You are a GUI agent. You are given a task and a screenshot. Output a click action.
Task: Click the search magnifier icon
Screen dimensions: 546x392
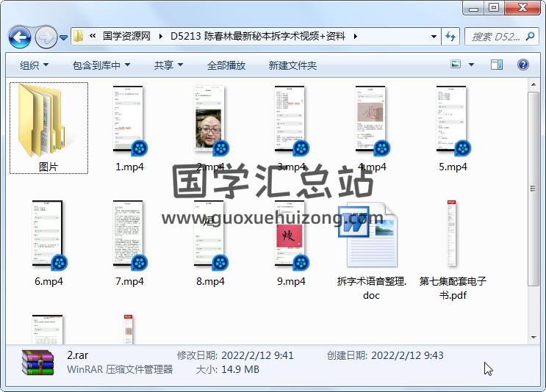click(x=530, y=36)
